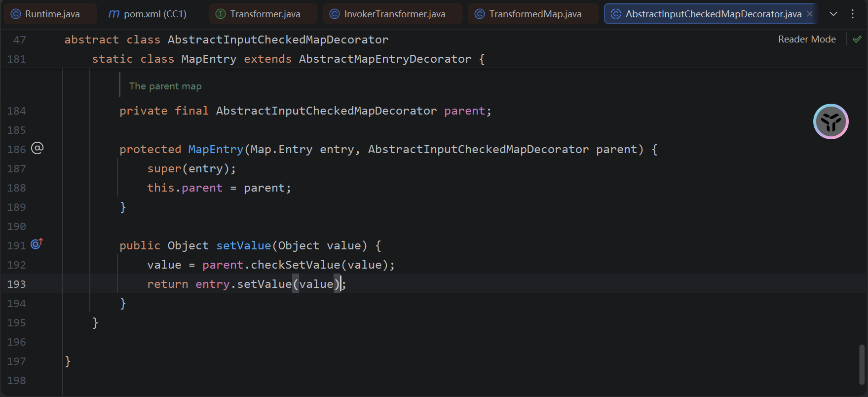The image size is (868, 397).
Task: Click 'return' keyword on line 193
Action: click(x=168, y=284)
